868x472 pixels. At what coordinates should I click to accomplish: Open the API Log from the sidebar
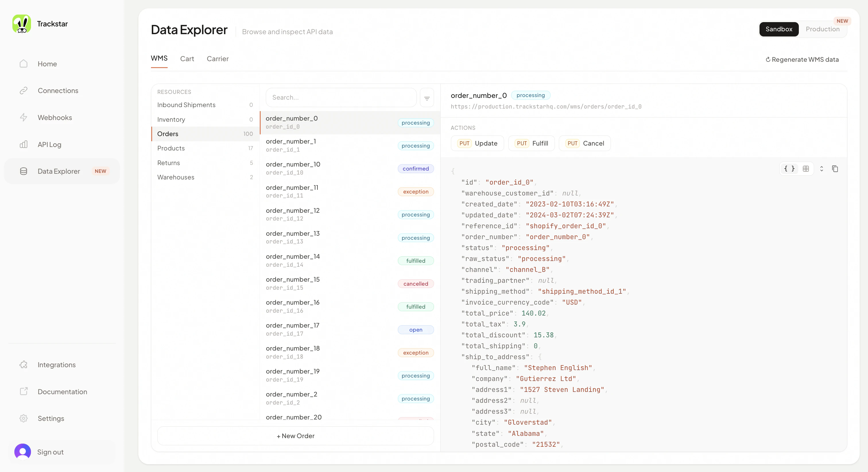pyautogui.click(x=49, y=144)
